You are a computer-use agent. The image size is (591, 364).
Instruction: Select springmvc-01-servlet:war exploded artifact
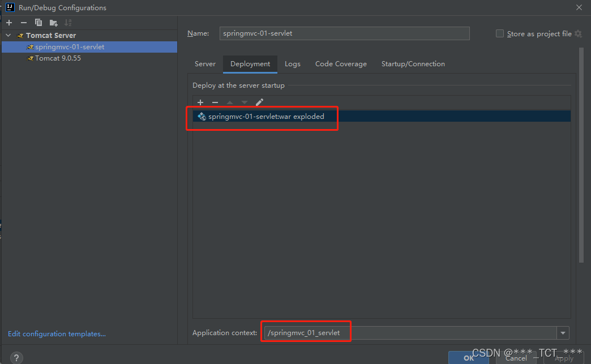(x=382, y=117)
